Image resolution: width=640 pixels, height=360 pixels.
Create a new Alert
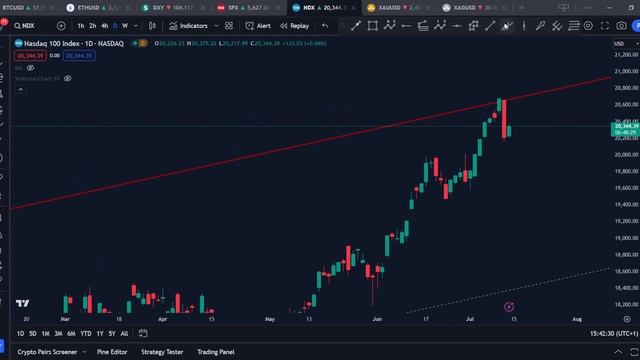pyautogui.click(x=258, y=26)
